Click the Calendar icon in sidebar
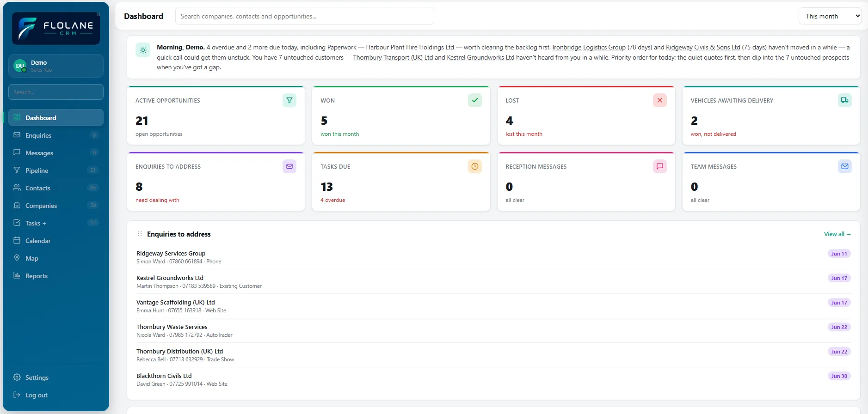This screenshot has width=868, height=414. (x=17, y=240)
